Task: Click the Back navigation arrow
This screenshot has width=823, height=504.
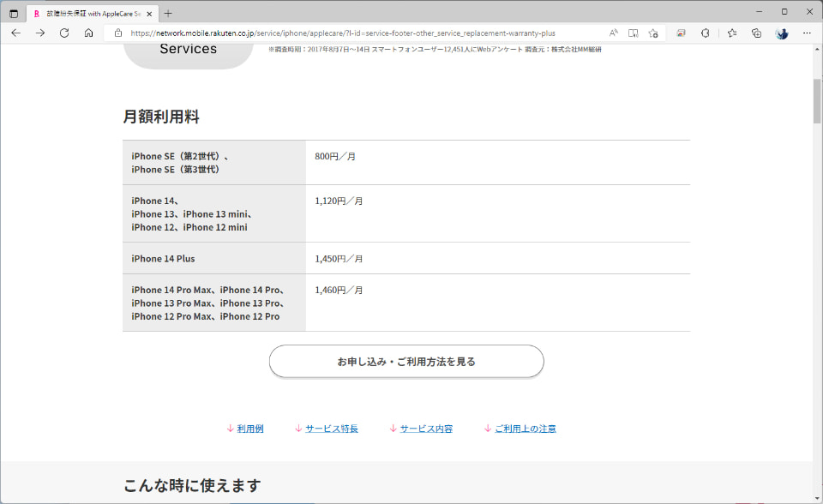Action: tap(15, 33)
